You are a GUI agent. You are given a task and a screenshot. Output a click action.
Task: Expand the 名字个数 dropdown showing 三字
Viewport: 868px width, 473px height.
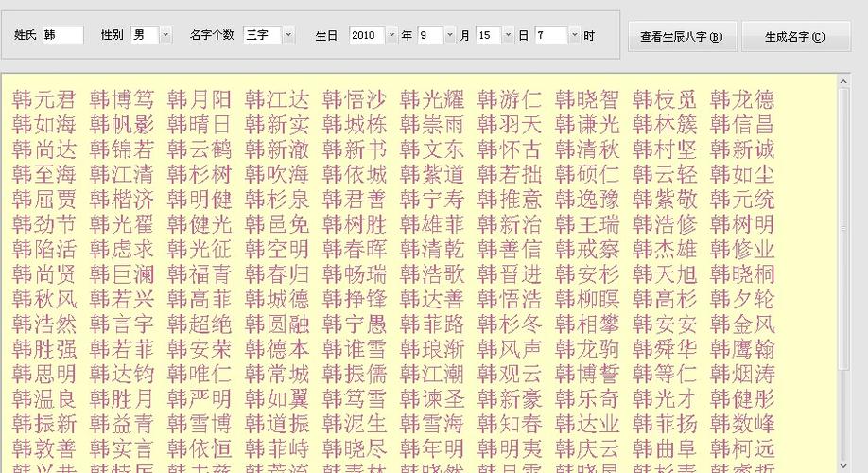[x=287, y=35]
